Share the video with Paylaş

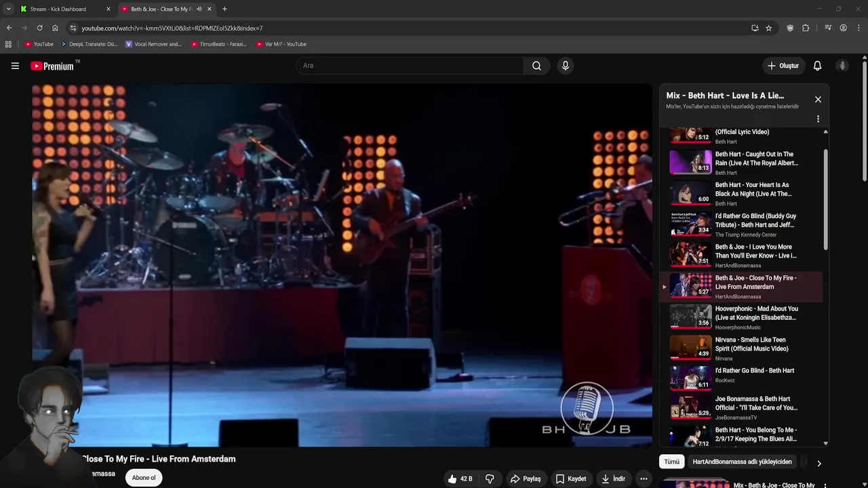526,479
